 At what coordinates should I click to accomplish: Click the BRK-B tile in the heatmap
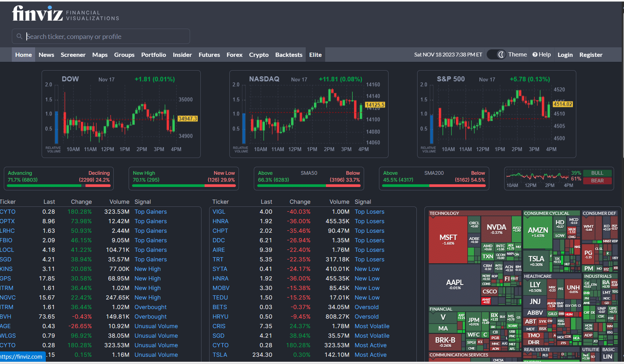coord(445,342)
